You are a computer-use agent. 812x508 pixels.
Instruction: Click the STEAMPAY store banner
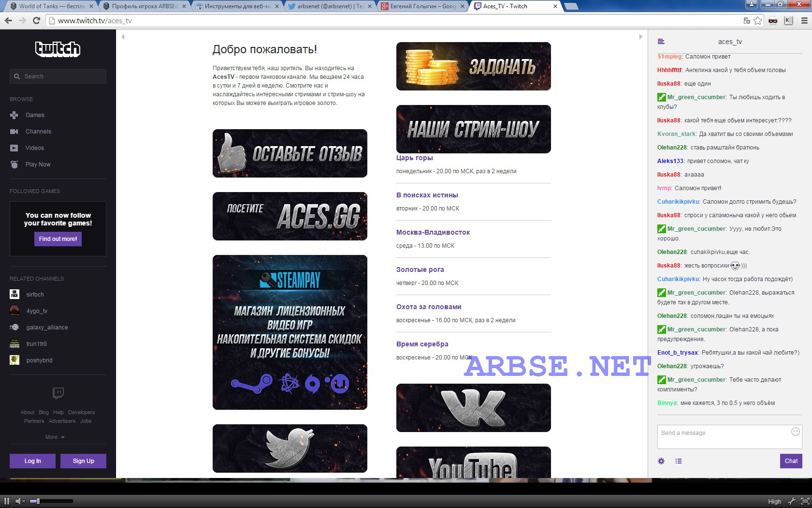click(x=290, y=332)
